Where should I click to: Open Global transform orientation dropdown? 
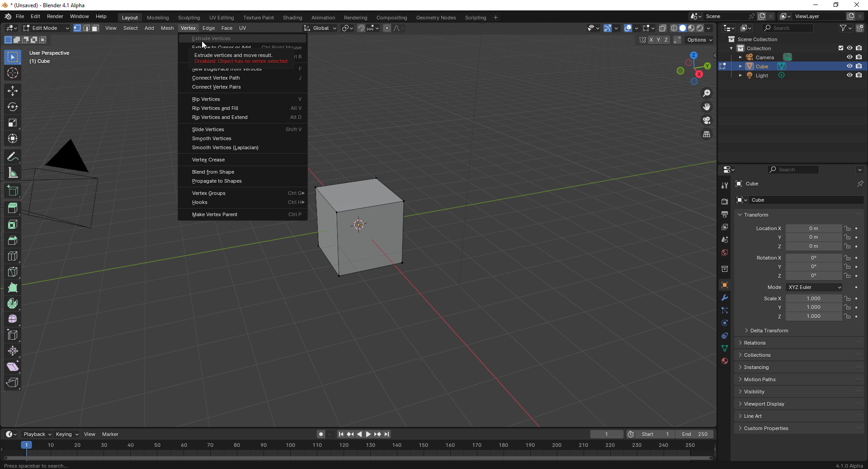(x=320, y=28)
